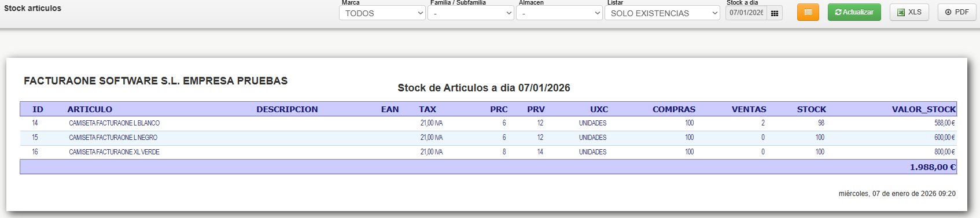Click stock value 600,00 €
This screenshot has width=980, height=218.
[945, 138]
